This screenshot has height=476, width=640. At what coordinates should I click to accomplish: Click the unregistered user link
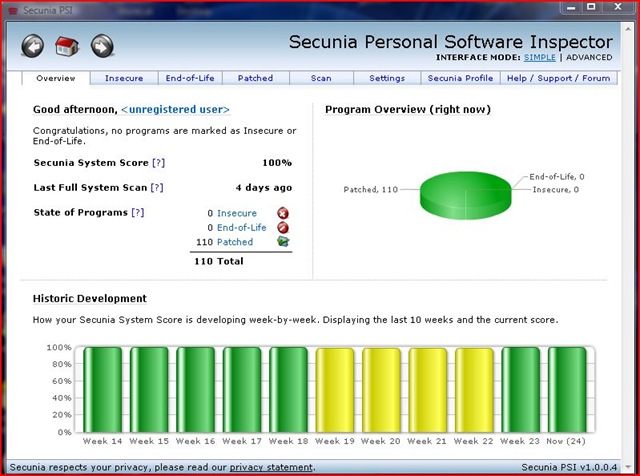tap(176, 109)
